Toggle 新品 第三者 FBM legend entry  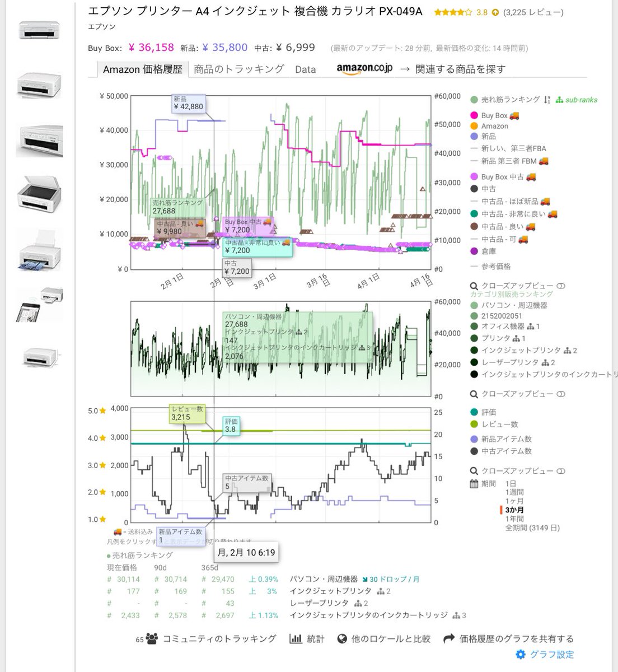509,161
